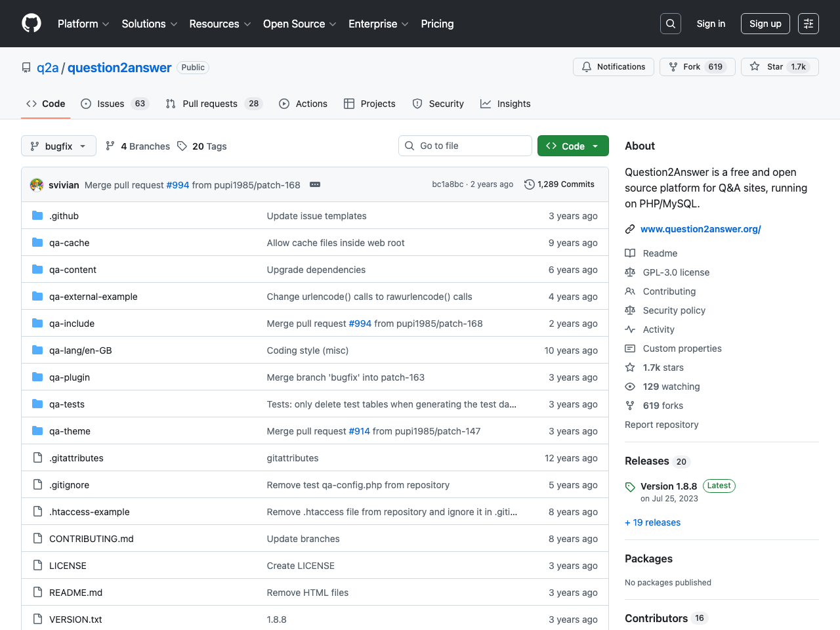Click the Version 1.8.8 release tag icon
This screenshot has height=630, width=840.
[630, 487]
